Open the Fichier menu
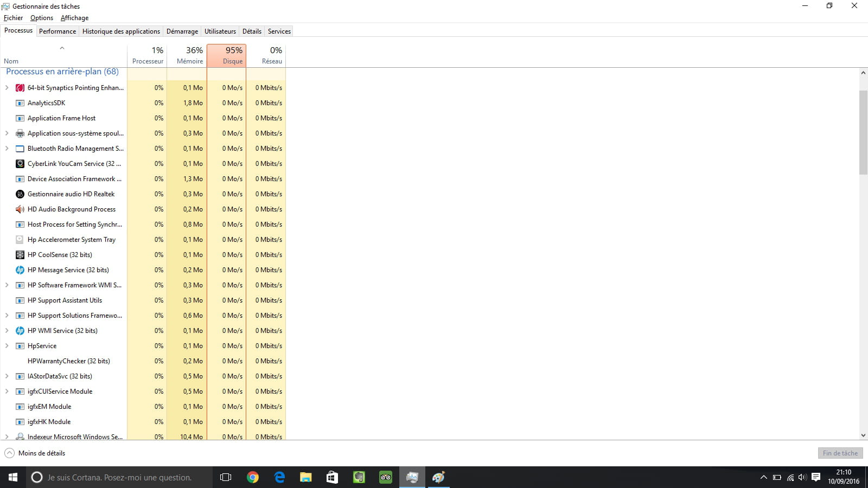868x488 pixels. [x=14, y=18]
